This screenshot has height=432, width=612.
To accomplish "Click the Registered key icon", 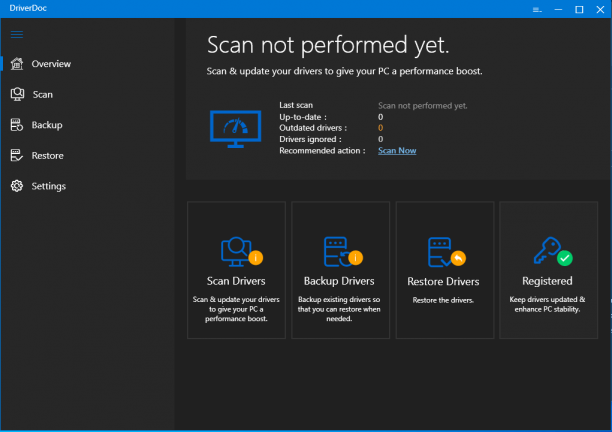I will coord(553,251).
